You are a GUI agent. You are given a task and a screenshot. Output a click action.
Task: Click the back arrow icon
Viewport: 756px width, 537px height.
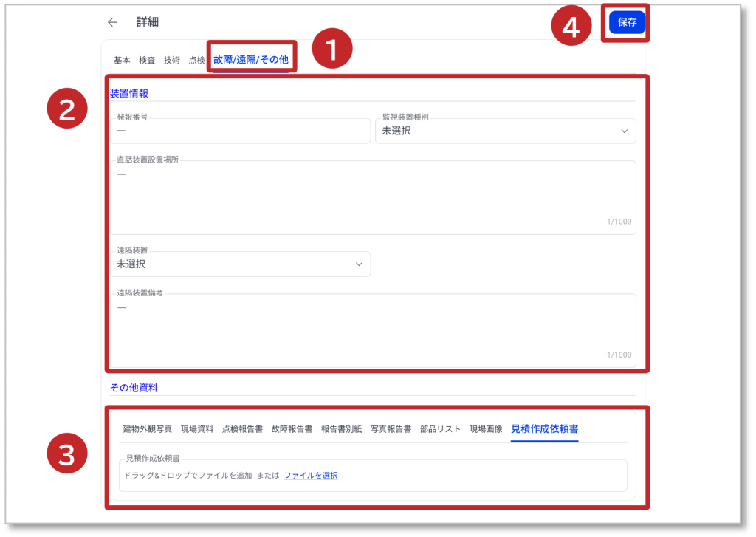[112, 22]
